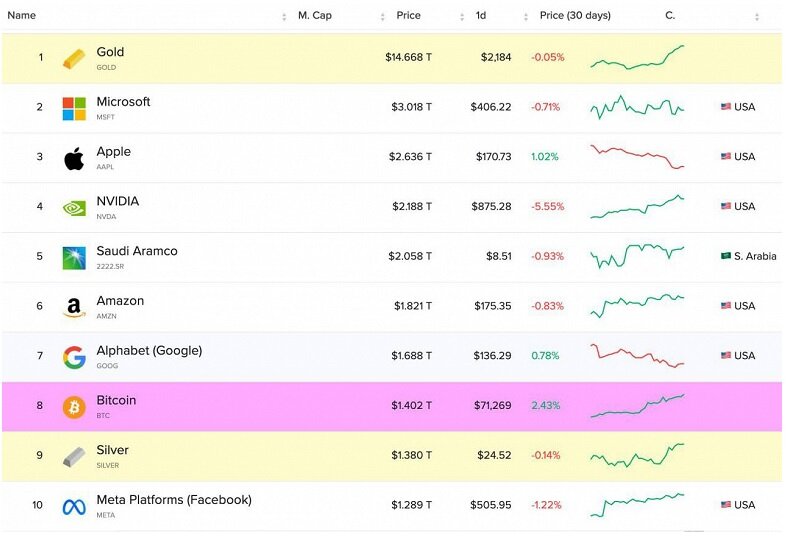Click the Price (30 days) header
Screen dimensions: 788x541
click(575, 16)
